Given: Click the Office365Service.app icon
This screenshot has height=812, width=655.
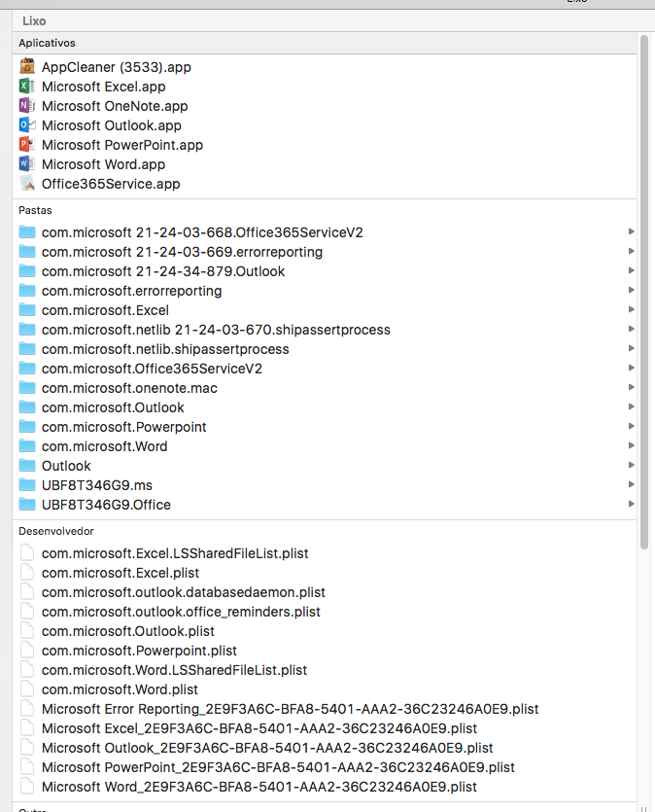Looking at the screenshot, I should coord(27,184).
